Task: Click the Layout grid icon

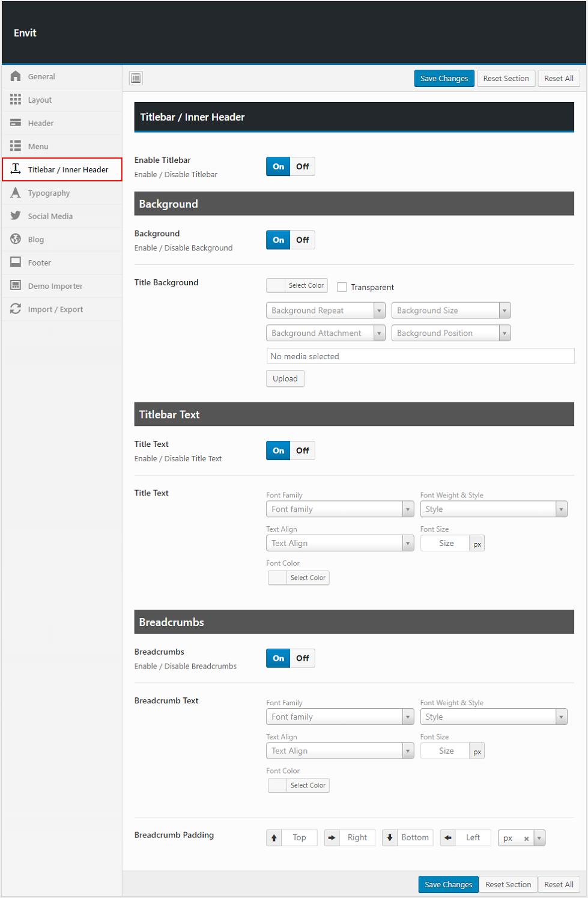Action: pyautogui.click(x=16, y=100)
